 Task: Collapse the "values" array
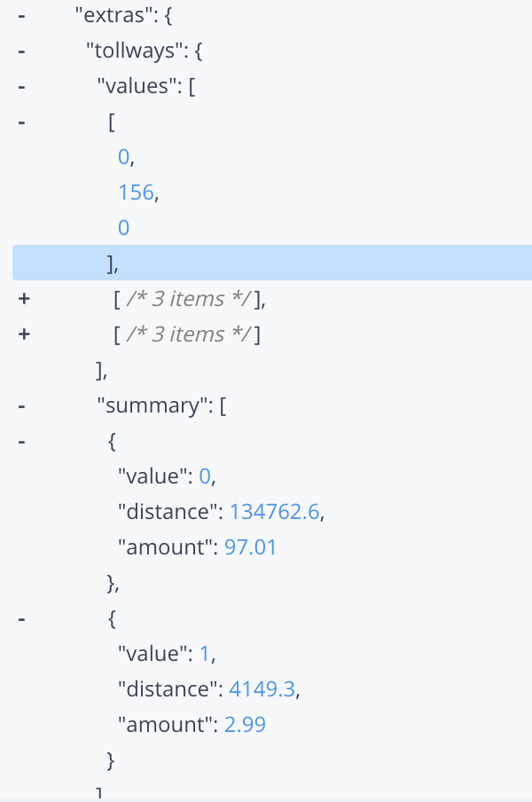[21, 87]
